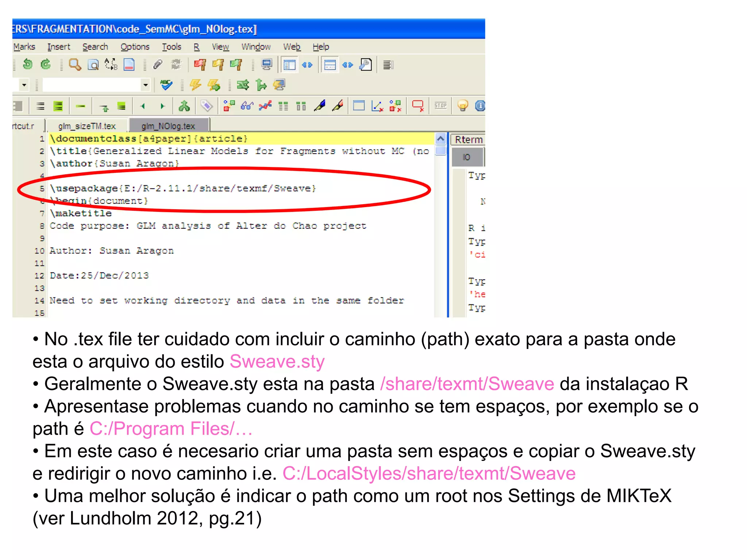The image size is (747, 560).
Task: Click the page with red bar icon
Action: pyautogui.click(x=129, y=65)
